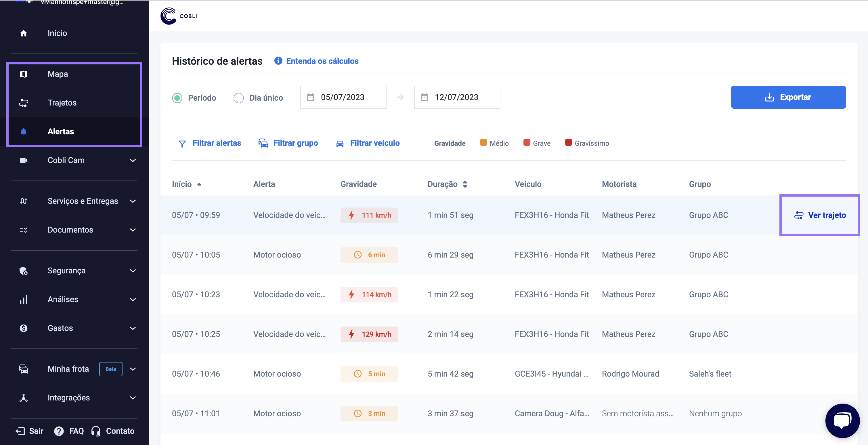868x445 pixels.
Task: Click the Gastos dollar icon
Action: (x=23, y=329)
